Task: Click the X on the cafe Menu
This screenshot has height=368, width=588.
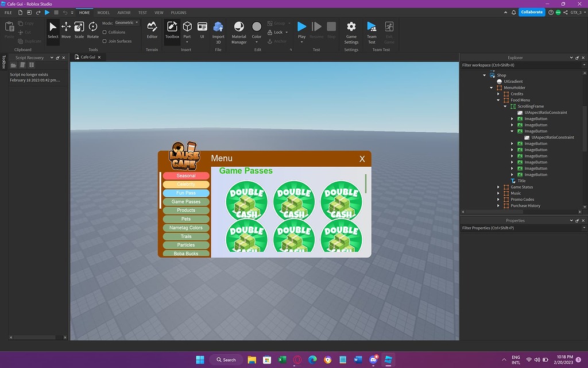Action: pyautogui.click(x=362, y=159)
